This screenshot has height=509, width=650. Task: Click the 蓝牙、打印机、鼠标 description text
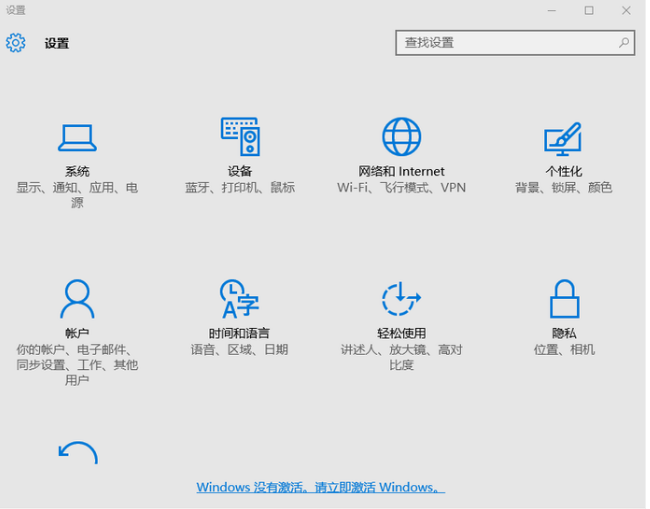click(x=240, y=187)
